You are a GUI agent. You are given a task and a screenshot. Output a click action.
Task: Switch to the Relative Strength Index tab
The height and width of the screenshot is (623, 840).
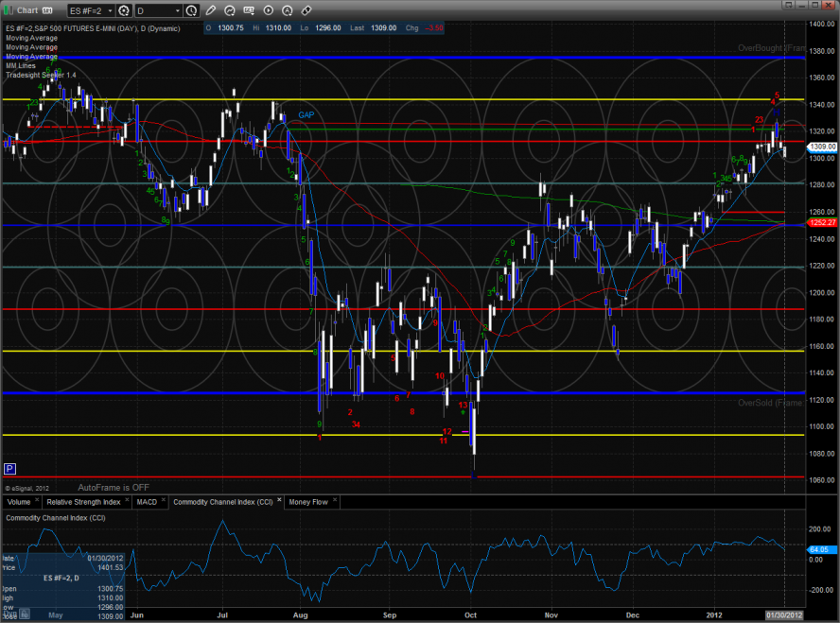[x=83, y=502]
